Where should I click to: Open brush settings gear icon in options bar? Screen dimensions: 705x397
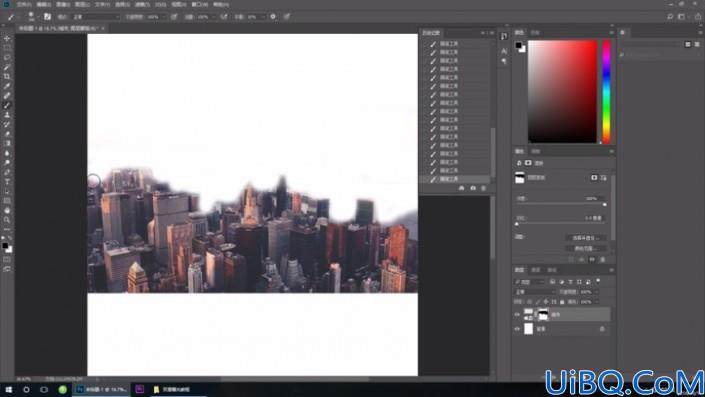tap(273, 17)
